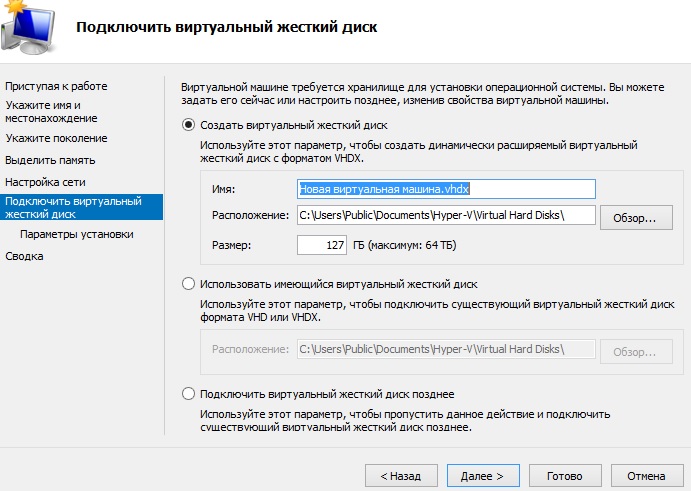The width and height of the screenshot is (691, 491).
Task: Open 'Параметры установки' sub-step
Action: (x=77, y=234)
